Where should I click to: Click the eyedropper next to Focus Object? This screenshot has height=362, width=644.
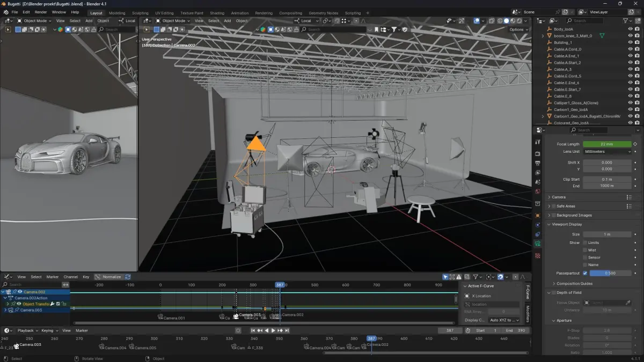[628, 303]
